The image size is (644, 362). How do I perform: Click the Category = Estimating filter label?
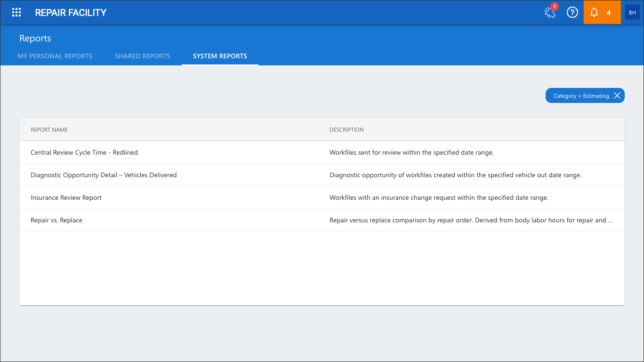click(x=581, y=96)
